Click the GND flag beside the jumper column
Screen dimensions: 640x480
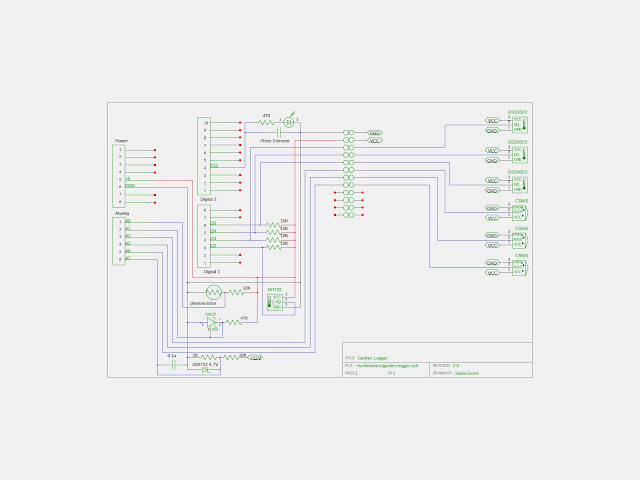(x=375, y=133)
